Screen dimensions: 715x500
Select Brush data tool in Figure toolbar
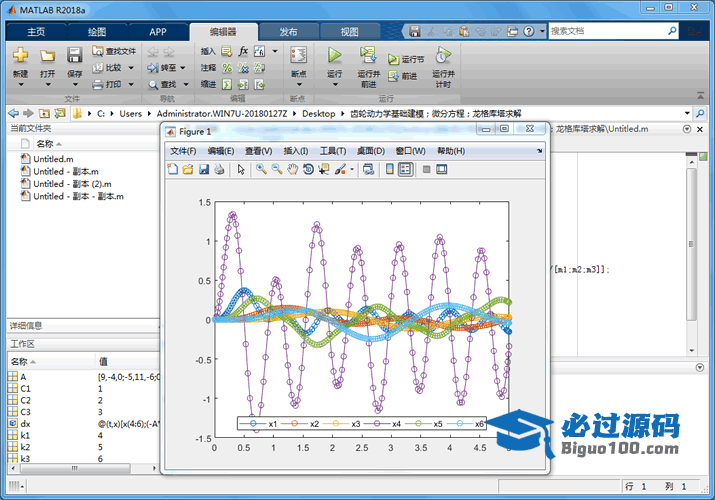pyautogui.click(x=340, y=170)
